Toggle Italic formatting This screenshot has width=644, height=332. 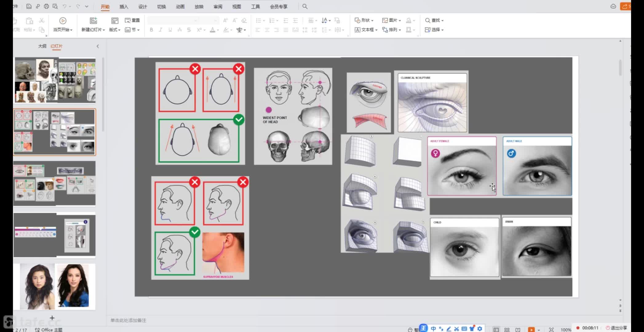(161, 30)
